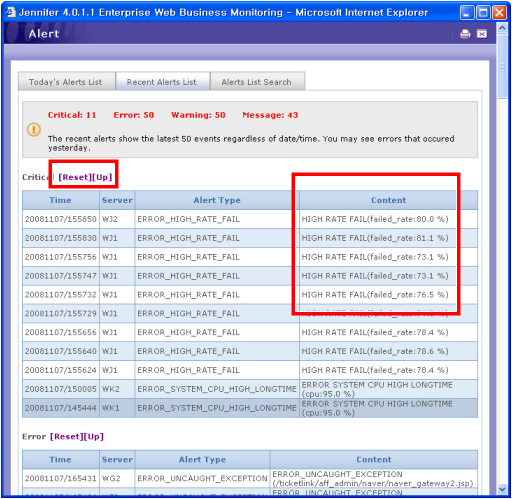Click the naver_gateway2.jsp content cell
The image size is (512, 499).
click(x=374, y=478)
